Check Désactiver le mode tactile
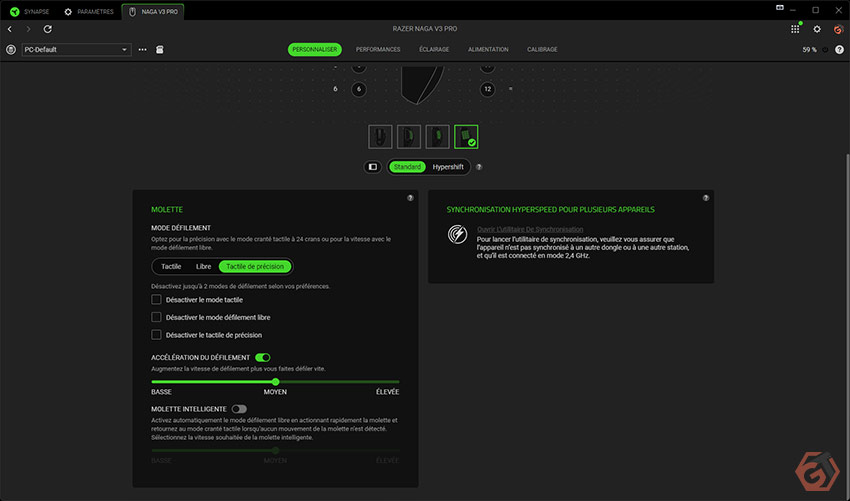This screenshot has height=501, width=850. click(156, 299)
